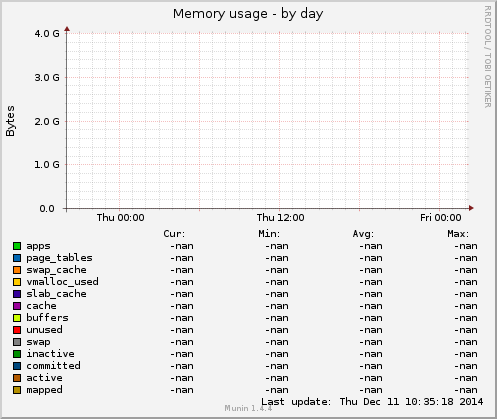Click the page_tables Min value '-nan'
Viewport: 497px width, 419px height.
tap(277, 258)
